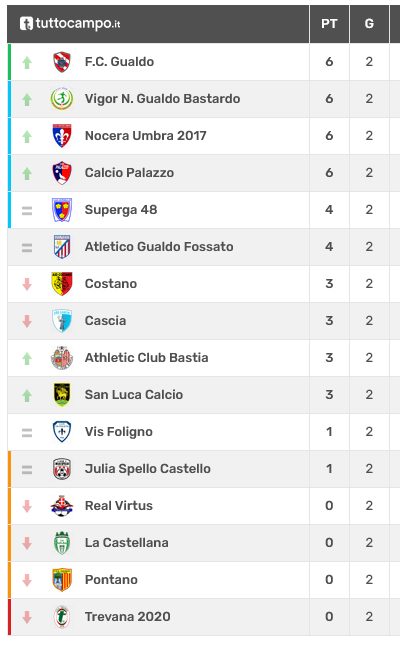Click Vigor N. Gualdo Bastardo crest
The width and height of the screenshot is (400, 649).
62,99
